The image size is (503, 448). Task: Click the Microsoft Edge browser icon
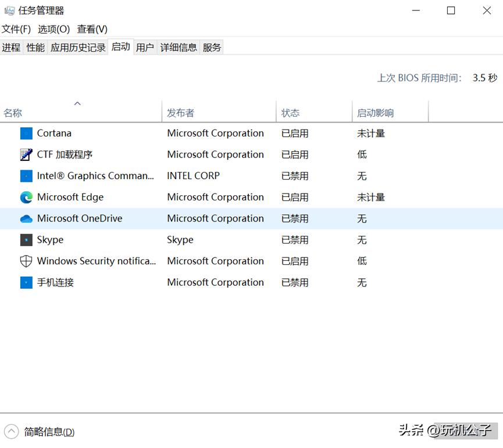coord(26,197)
